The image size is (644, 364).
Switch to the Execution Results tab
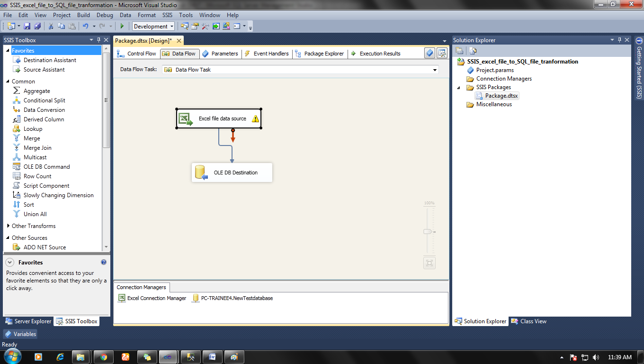pos(376,54)
